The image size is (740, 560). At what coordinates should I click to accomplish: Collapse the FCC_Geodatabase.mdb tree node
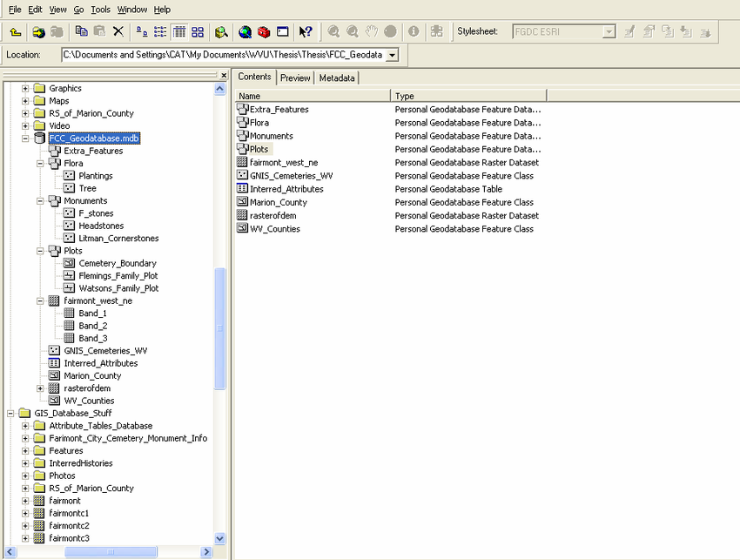(x=25, y=138)
